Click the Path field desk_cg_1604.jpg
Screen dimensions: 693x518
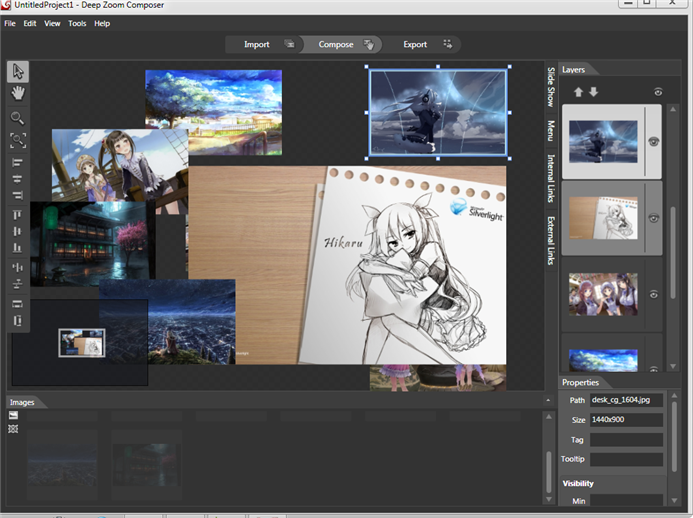(626, 400)
